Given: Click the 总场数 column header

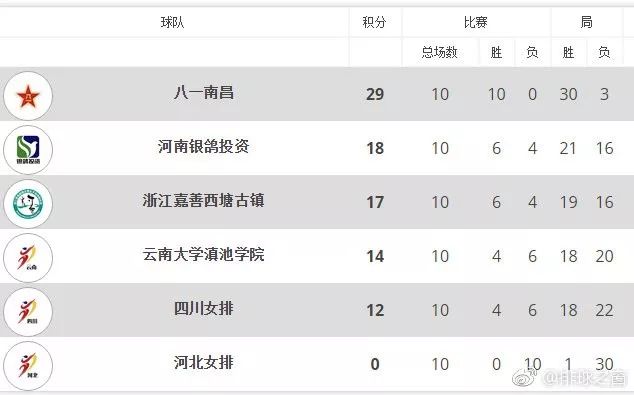Looking at the screenshot, I should pos(440,52).
